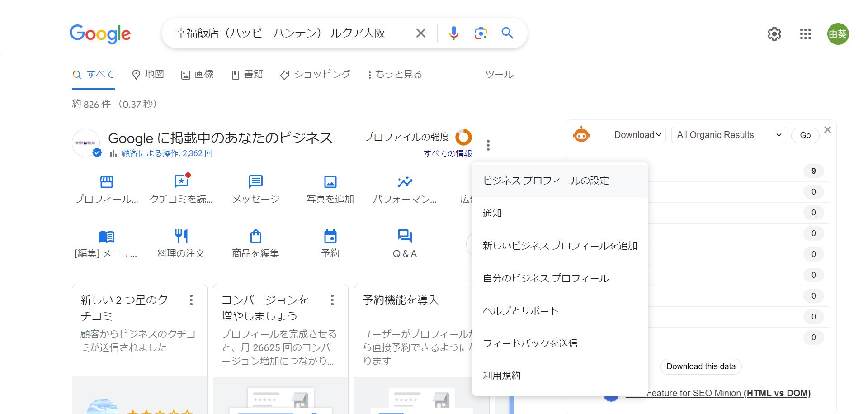Open the 予約機能を導入 card title
Image resolution: width=868 pixels, height=414 pixels.
coord(401,300)
